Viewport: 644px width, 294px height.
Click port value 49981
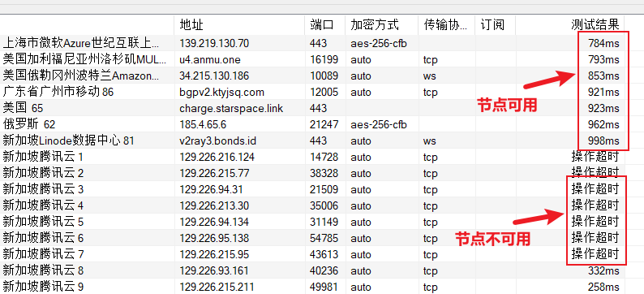click(324, 287)
